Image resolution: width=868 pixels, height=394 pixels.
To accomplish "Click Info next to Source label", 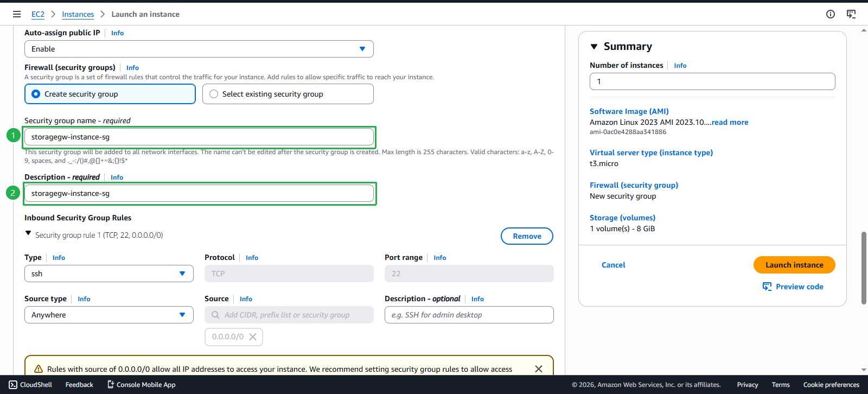I will (246, 299).
